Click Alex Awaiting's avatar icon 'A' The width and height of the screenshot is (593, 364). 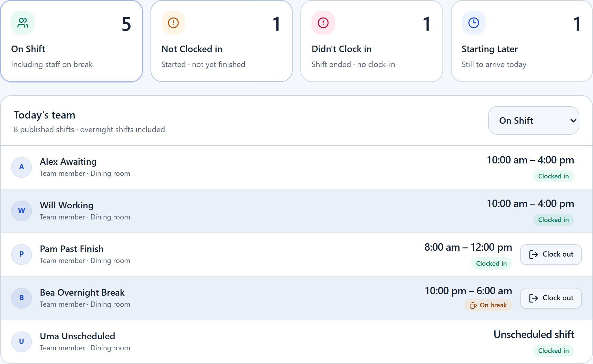[22, 167]
